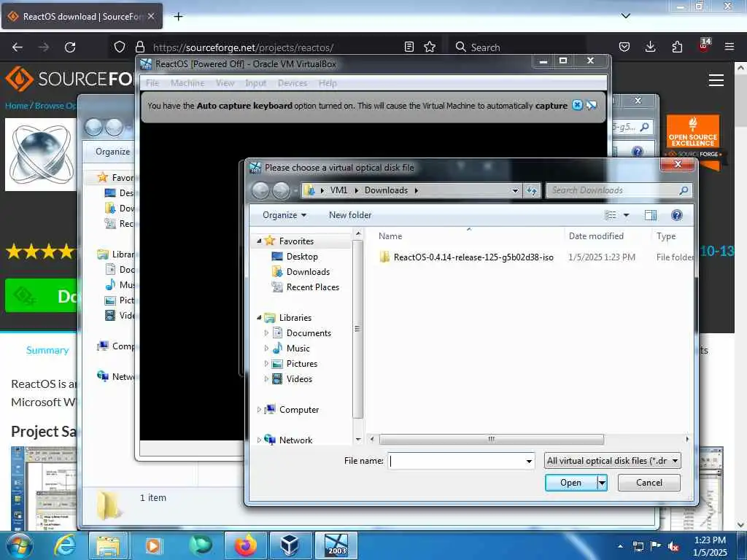Bookmark this page with star icon
747x560 pixels.
coord(430,47)
